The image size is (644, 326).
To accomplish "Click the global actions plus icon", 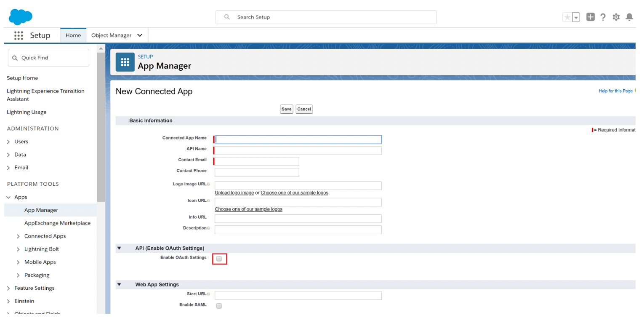I will point(591,17).
